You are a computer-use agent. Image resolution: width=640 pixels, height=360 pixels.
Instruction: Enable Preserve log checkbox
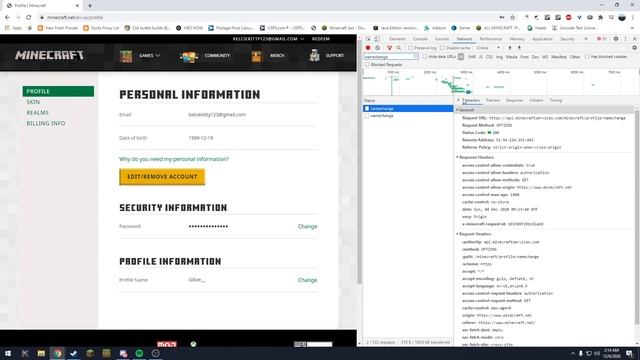(411, 48)
